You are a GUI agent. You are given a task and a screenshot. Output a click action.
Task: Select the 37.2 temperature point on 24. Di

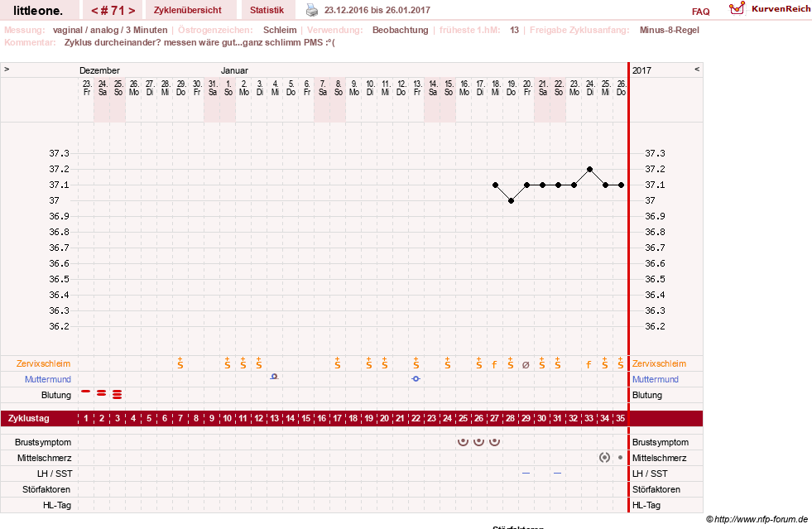click(590, 170)
